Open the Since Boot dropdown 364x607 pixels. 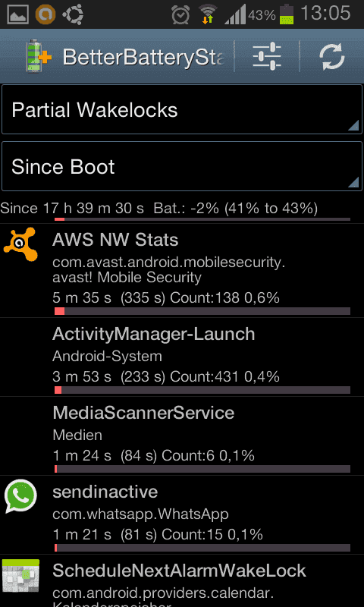coord(182,166)
